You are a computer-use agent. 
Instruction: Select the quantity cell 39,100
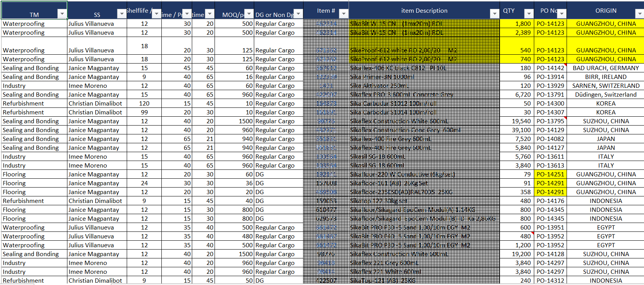coord(517,130)
